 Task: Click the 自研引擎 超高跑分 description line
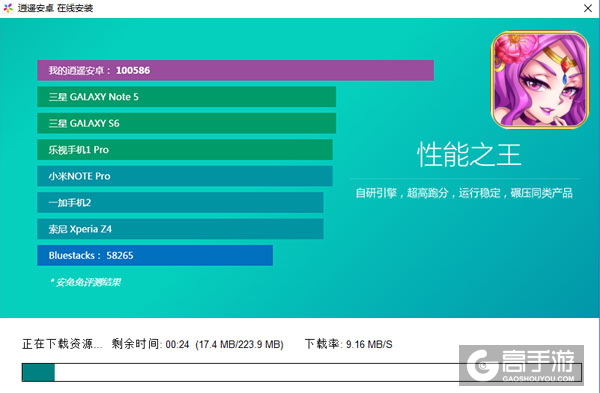coord(464,193)
